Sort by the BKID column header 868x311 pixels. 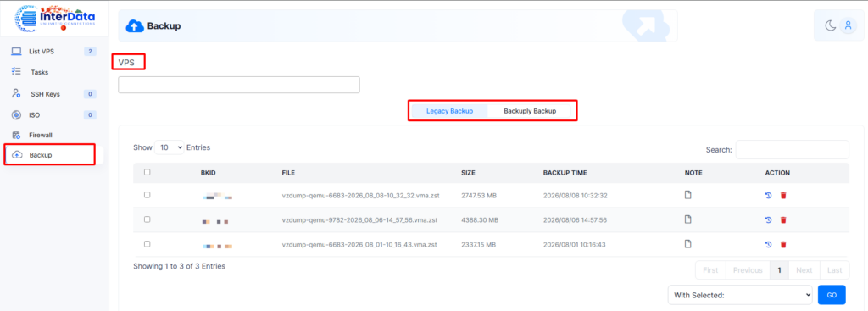(x=209, y=173)
